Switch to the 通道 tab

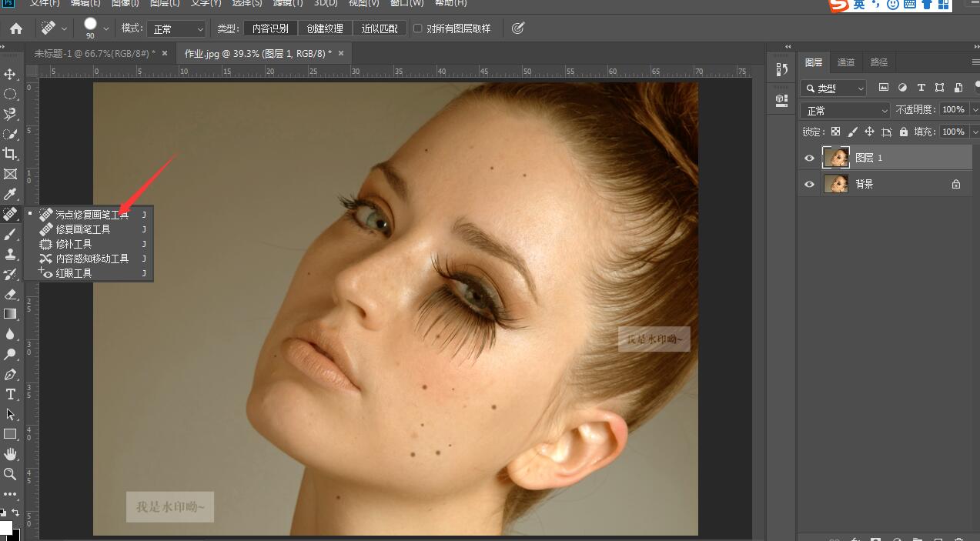[845, 62]
